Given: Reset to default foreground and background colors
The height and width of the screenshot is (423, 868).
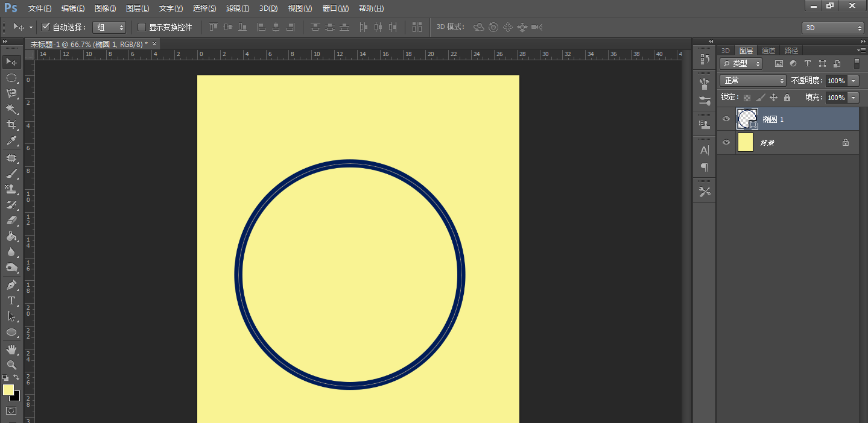Looking at the screenshot, I should (x=5, y=378).
